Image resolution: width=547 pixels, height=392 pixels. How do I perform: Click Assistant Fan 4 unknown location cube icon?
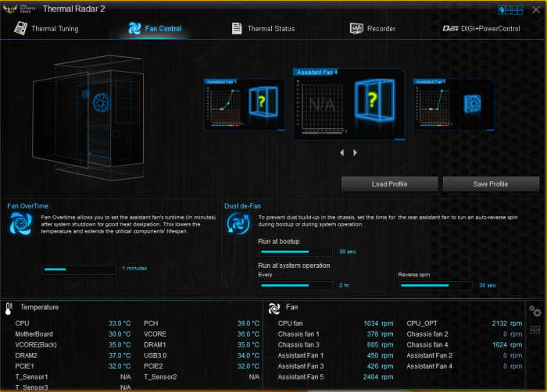pyautogui.click(x=374, y=101)
